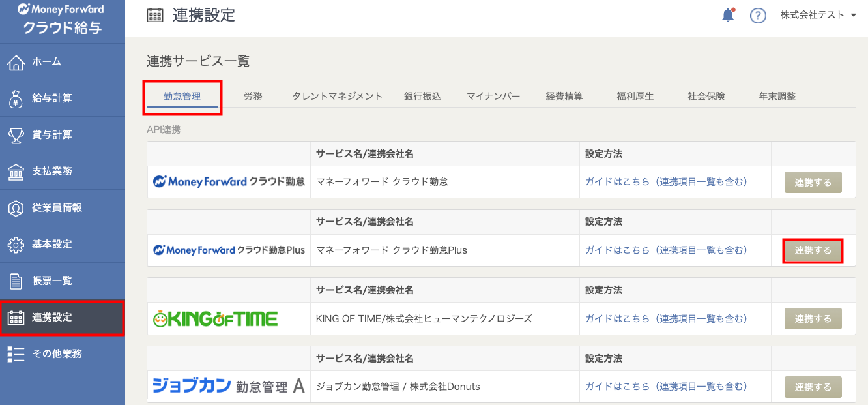Screen dimensions: 868x405
Task: Select the 給与計算 money bag icon
Action: click(x=16, y=98)
